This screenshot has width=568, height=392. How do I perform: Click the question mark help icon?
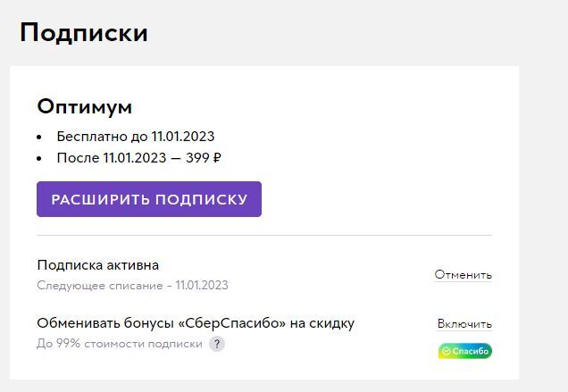(217, 345)
